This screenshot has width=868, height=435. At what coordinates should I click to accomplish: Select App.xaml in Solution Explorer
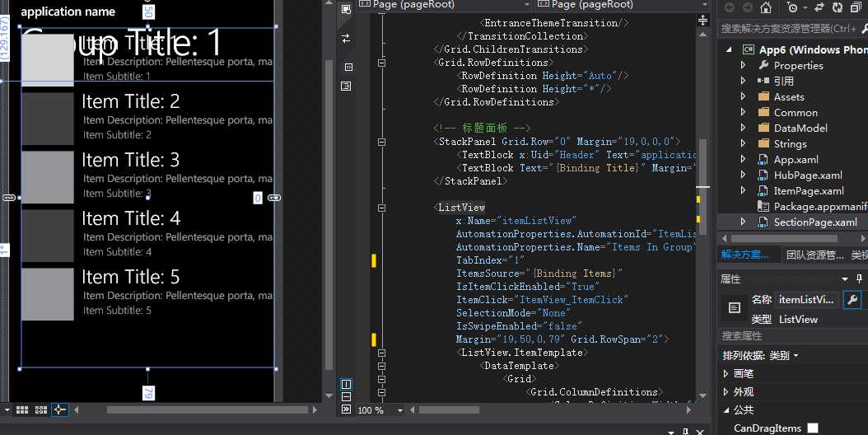point(796,160)
